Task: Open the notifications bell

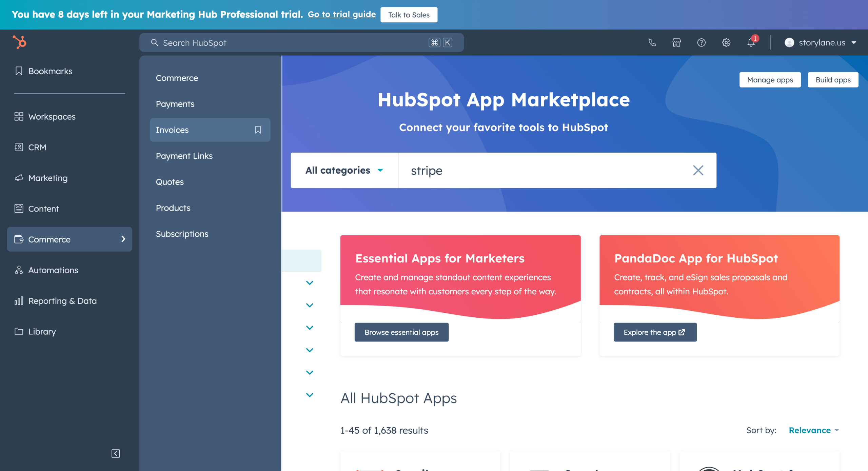Action: (751, 43)
